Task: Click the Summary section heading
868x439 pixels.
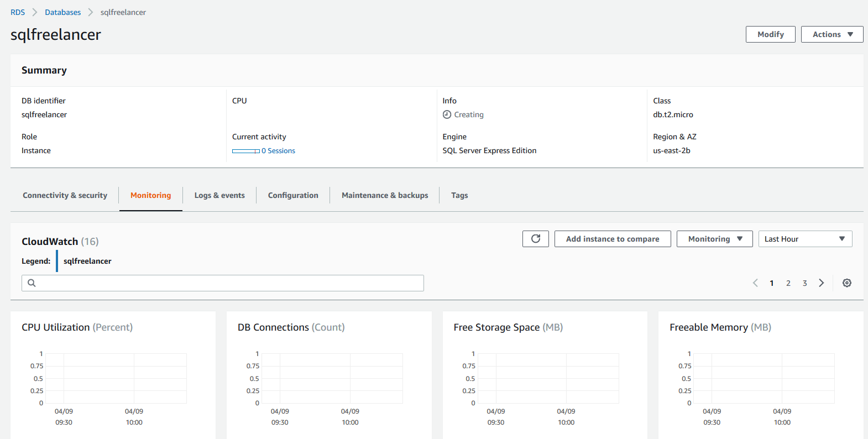Action: point(44,70)
